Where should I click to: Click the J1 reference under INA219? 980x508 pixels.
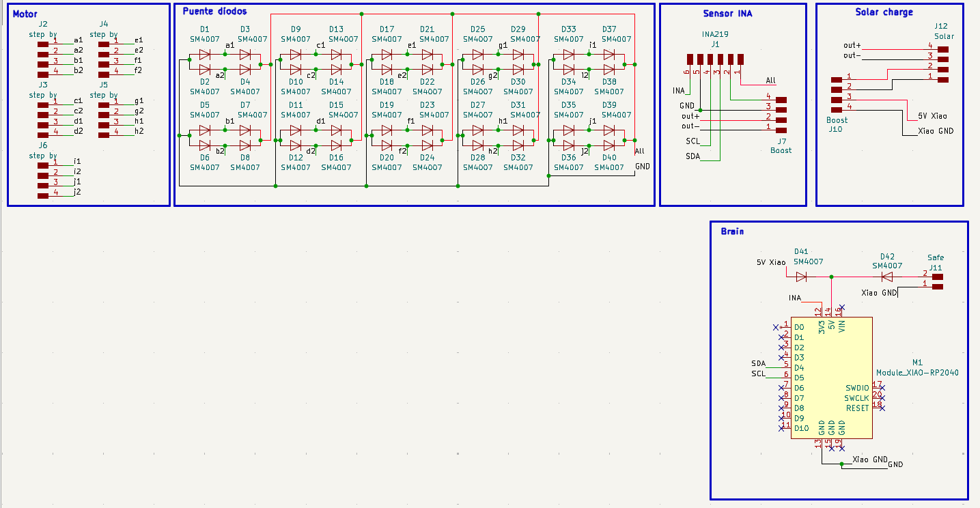click(715, 44)
